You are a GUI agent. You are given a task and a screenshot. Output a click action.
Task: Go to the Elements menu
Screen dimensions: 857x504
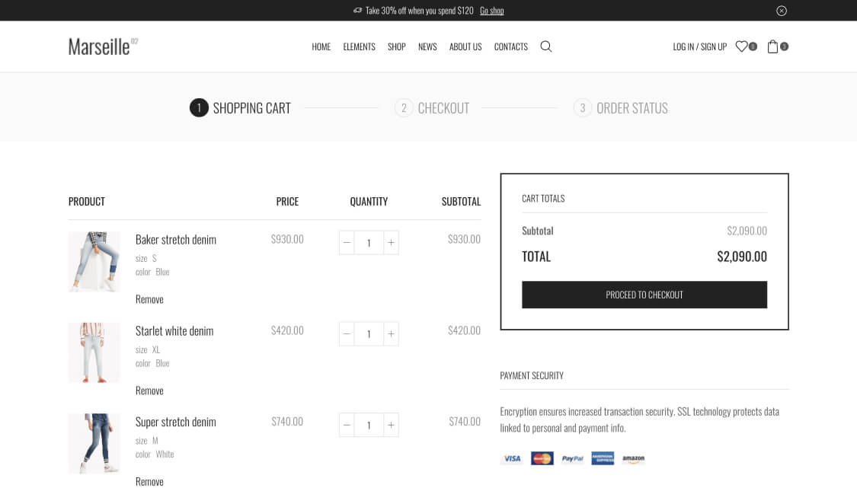359,46
